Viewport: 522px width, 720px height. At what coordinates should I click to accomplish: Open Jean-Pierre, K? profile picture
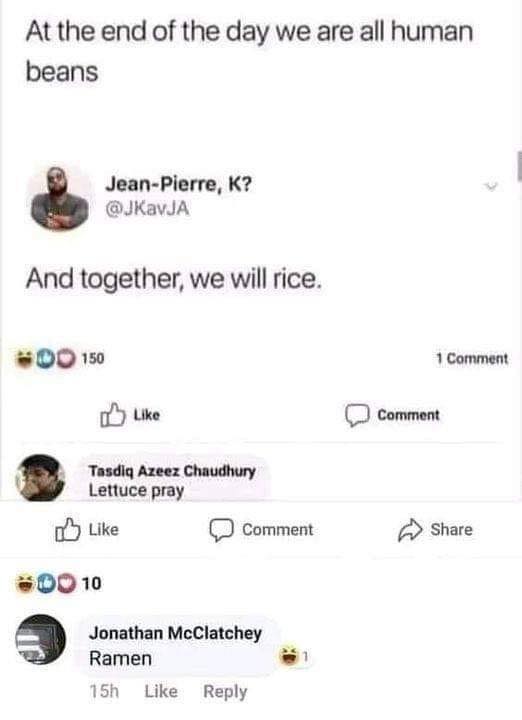click(59, 198)
